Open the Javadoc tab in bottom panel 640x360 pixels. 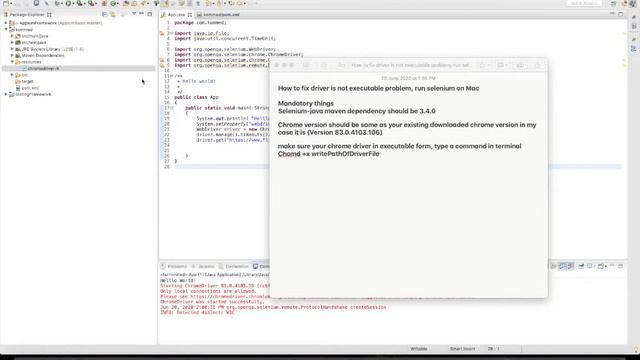[203, 267]
